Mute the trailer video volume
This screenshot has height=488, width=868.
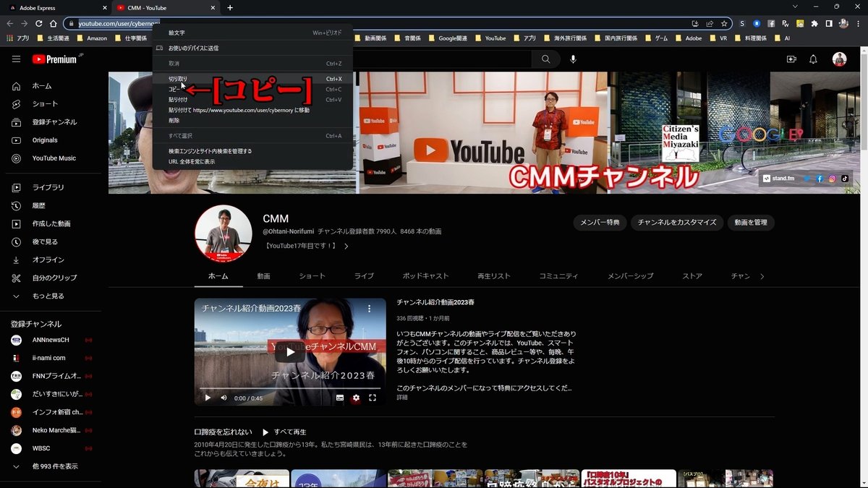pyautogui.click(x=224, y=398)
